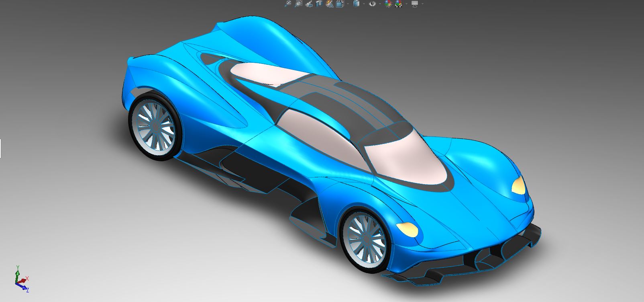
Task: Click the View Orientation cube icon
Action: point(340,4)
